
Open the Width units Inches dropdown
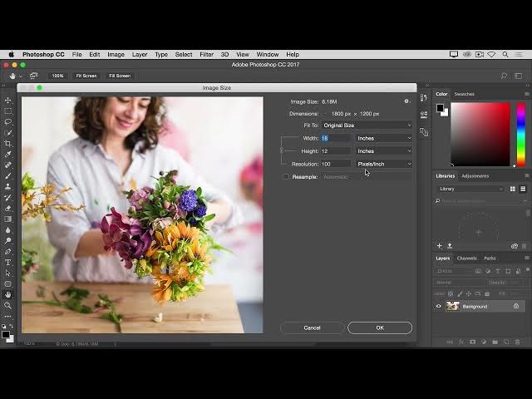pos(384,138)
